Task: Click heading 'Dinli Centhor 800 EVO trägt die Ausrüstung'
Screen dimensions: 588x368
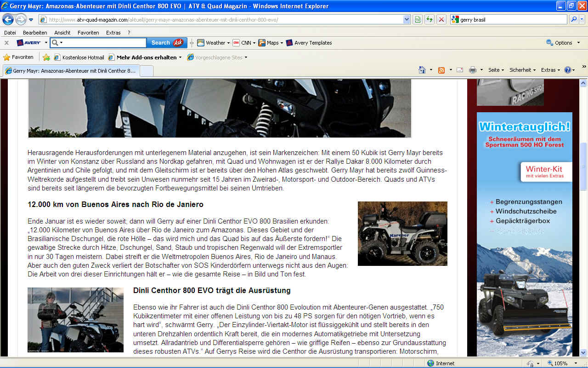Action: [212, 290]
